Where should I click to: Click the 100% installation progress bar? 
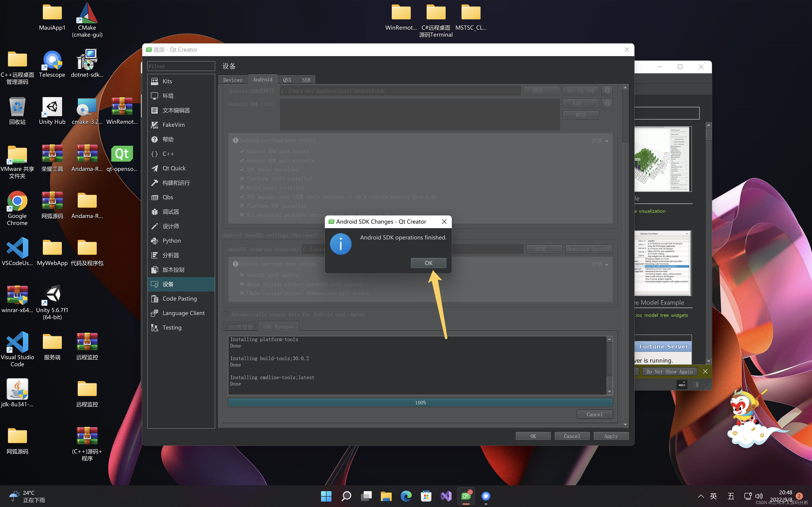pyautogui.click(x=420, y=402)
